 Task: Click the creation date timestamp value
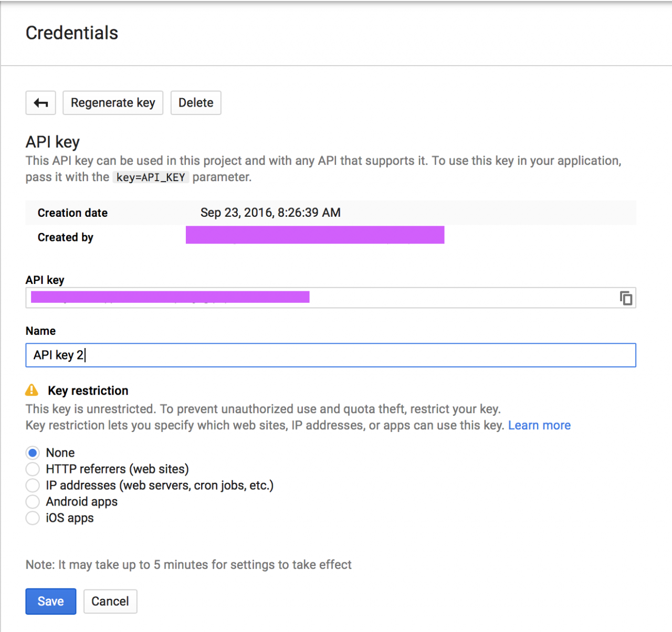pyautogui.click(x=270, y=213)
